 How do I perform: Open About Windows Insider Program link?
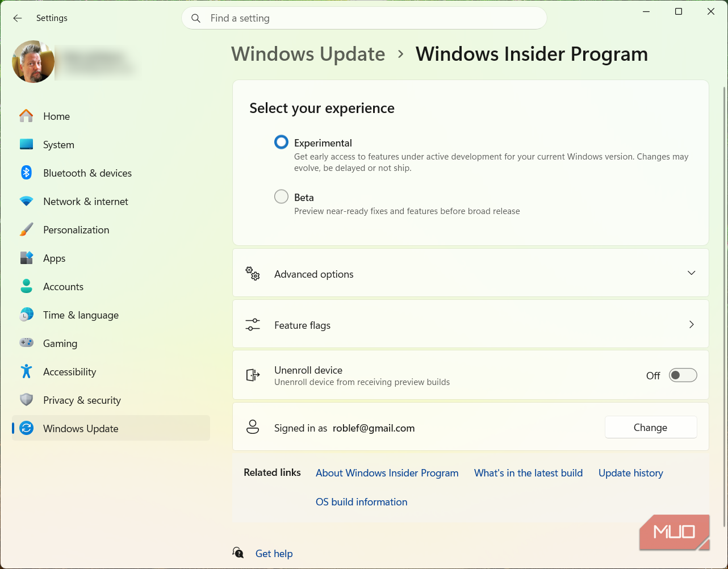[387, 473]
